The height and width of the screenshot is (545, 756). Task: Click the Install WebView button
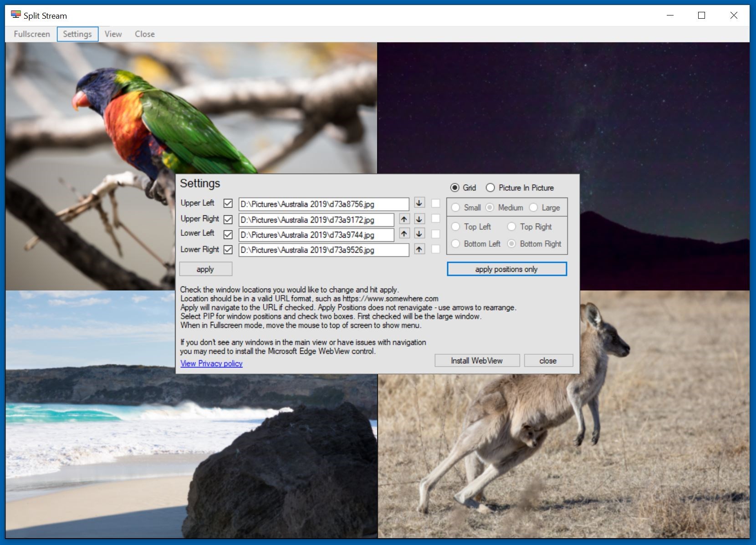(x=477, y=361)
